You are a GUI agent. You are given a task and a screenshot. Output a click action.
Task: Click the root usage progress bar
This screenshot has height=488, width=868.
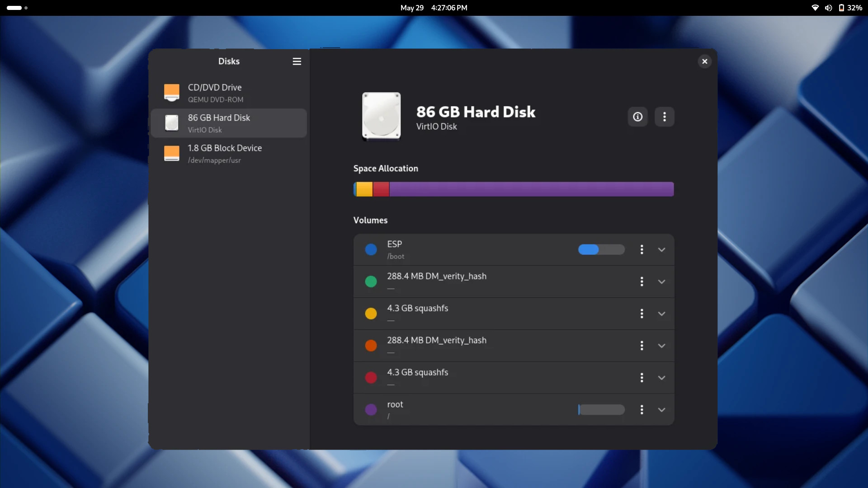[x=601, y=410]
